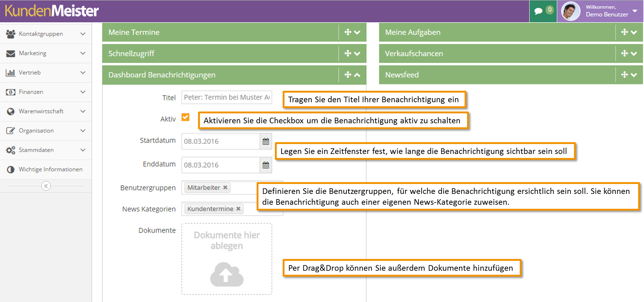Viewport: 644px width, 302px height.
Task: Click the Stammdaten gears icon
Action: coord(11,150)
